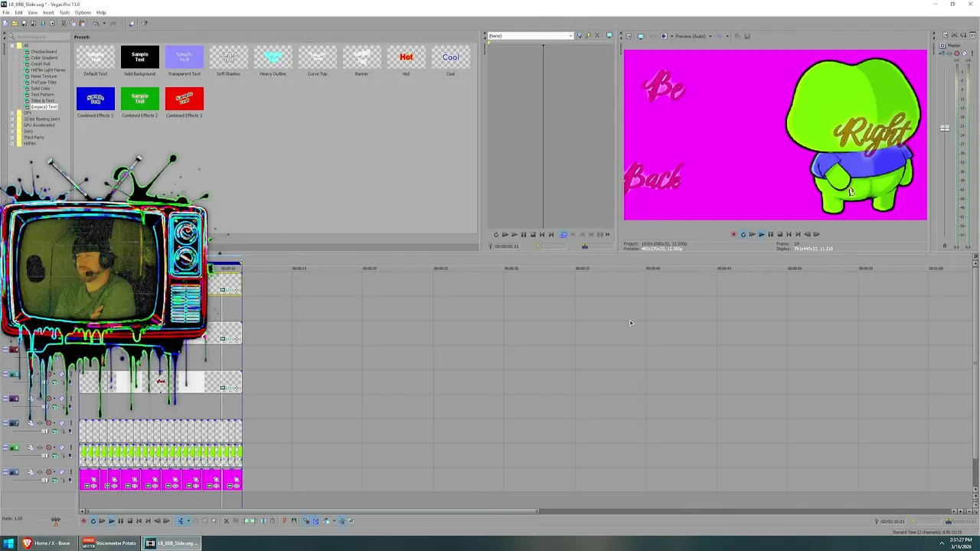Expand the OFX folder
980x551 pixels.
pyautogui.click(x=12, y=113)
